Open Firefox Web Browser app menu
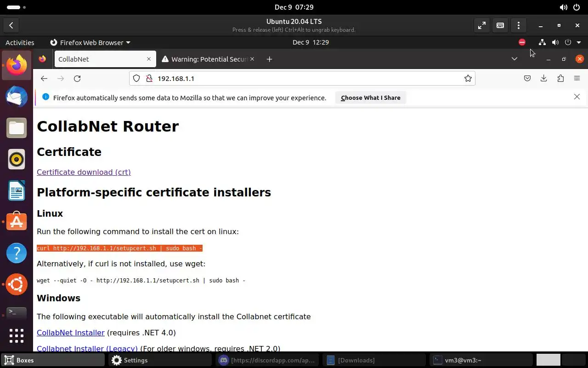 tap(90, 42)
